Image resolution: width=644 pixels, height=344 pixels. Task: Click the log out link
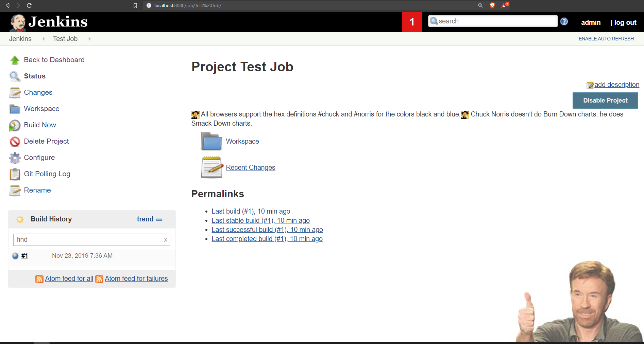click(625, 22)
